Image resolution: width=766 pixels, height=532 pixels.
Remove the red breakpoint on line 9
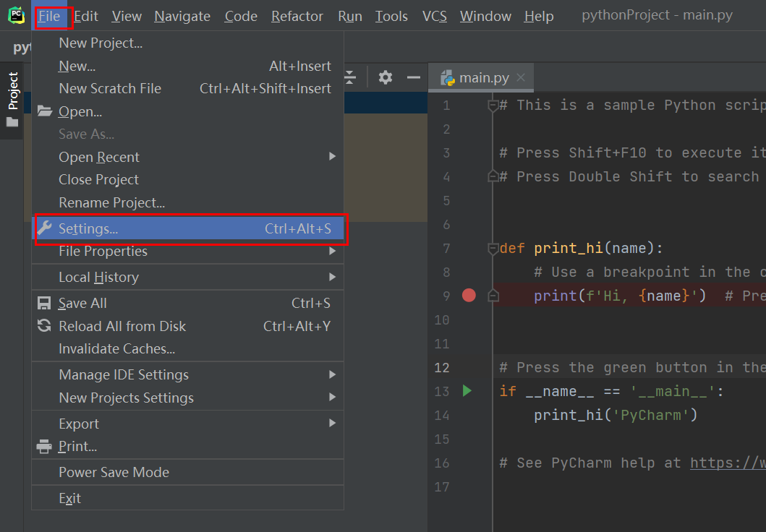469,296
